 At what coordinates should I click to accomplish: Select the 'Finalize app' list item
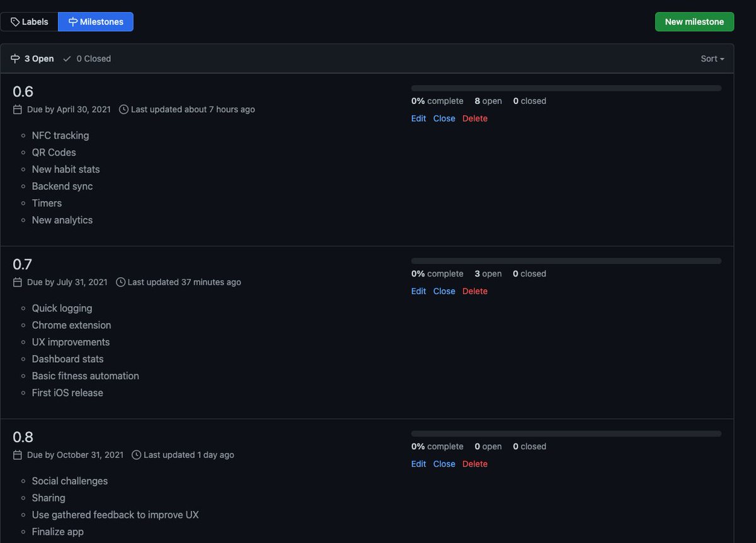pos(58,532)
